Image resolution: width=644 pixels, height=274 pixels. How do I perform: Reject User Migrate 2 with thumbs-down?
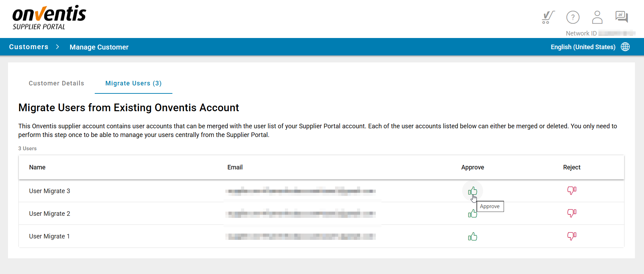click(x=572, y=213)
